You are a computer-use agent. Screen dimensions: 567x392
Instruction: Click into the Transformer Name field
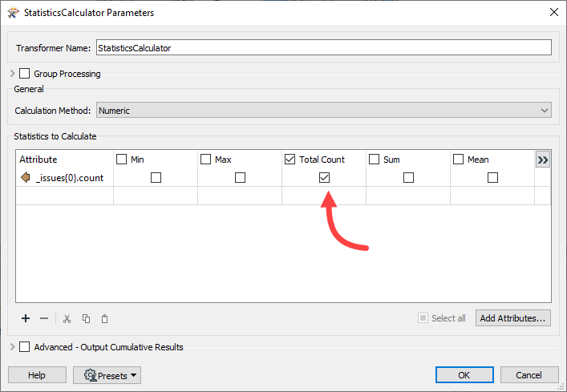[x=323, y=48]
